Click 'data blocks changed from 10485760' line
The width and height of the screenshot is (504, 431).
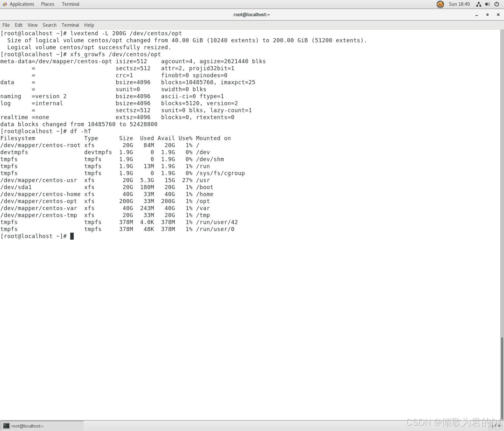click(x=79, y=124)
